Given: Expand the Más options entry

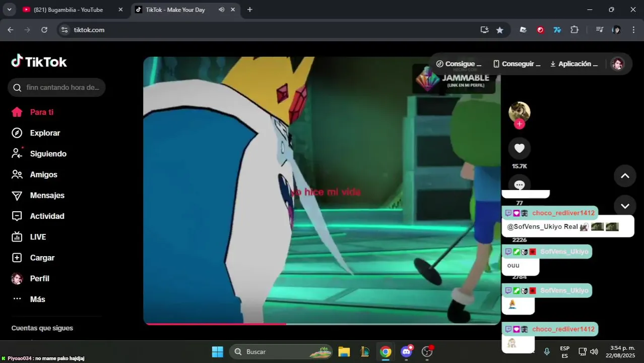Looking at the screenshot, I should pos(29,299).
